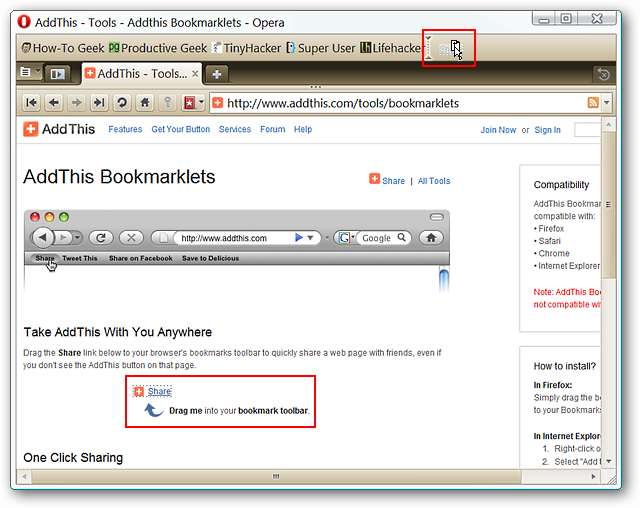The width and height of the screenshot is (640, 508).
Task: Click the AddThis logo
Action: pyautogui.click(x=59, y=129)
